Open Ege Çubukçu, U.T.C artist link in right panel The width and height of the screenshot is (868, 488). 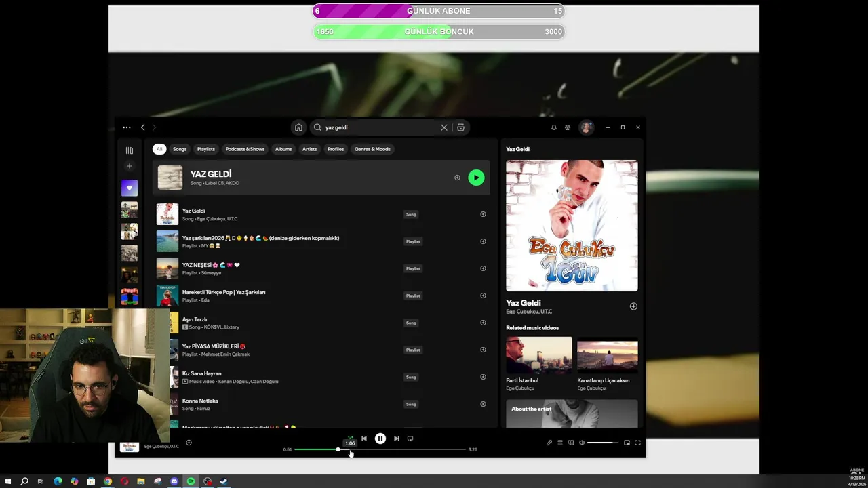click(529, 312)
